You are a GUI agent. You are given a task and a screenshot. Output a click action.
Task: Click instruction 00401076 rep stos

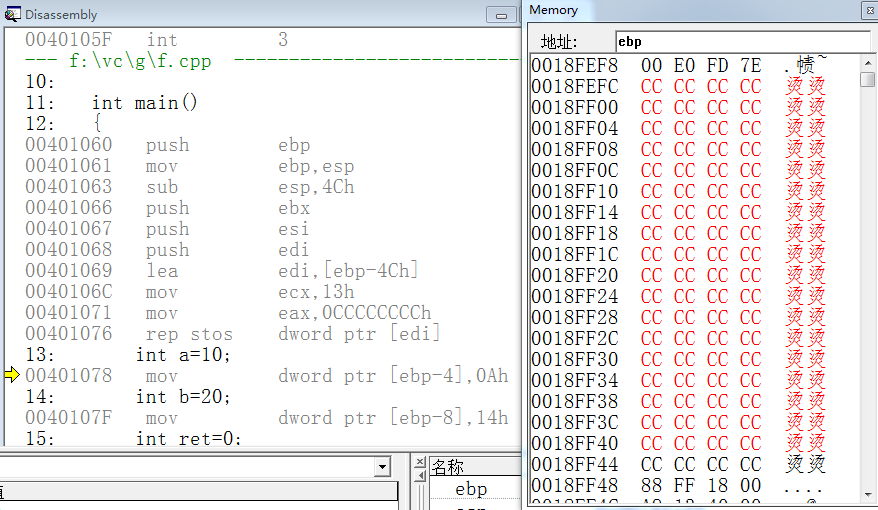tap(232, 334)
